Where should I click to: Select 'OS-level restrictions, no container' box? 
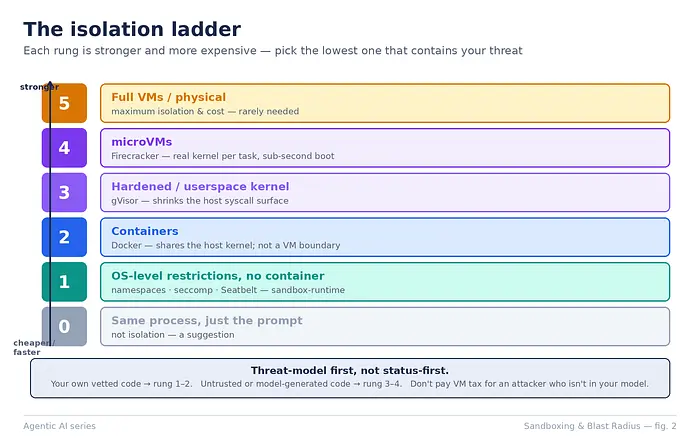[x=385, y=282]
